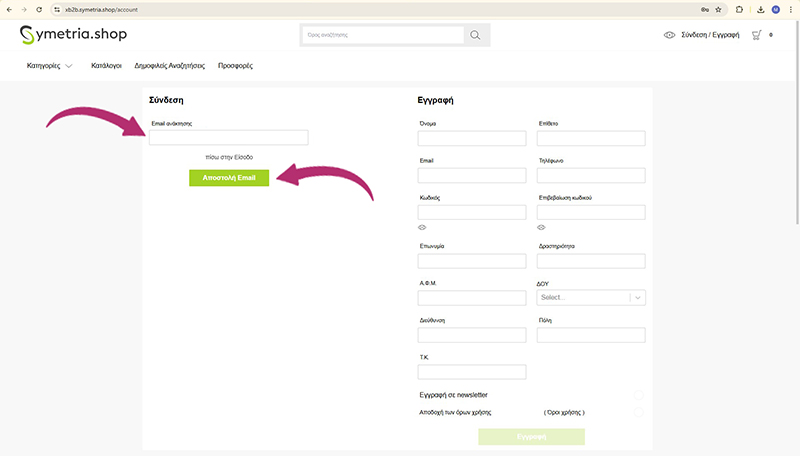Reload the page with the refresh icon
Viewport: 800px width, 456px height.
pyautogui.click(x=39, y=9)
